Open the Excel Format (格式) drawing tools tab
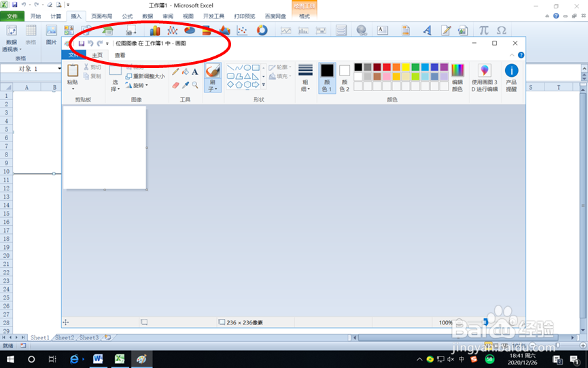The width and height of the screenshot is (588, 368). (x=305, y=16)
